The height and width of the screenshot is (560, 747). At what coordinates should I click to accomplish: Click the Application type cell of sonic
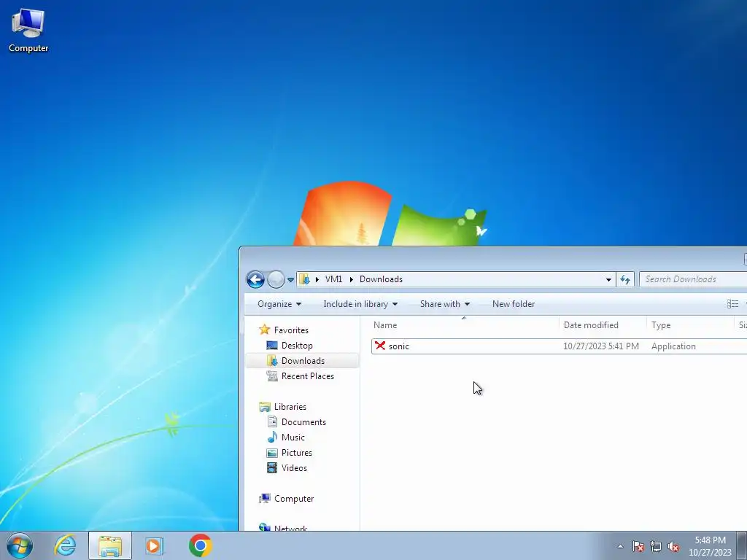pos(673,346)
